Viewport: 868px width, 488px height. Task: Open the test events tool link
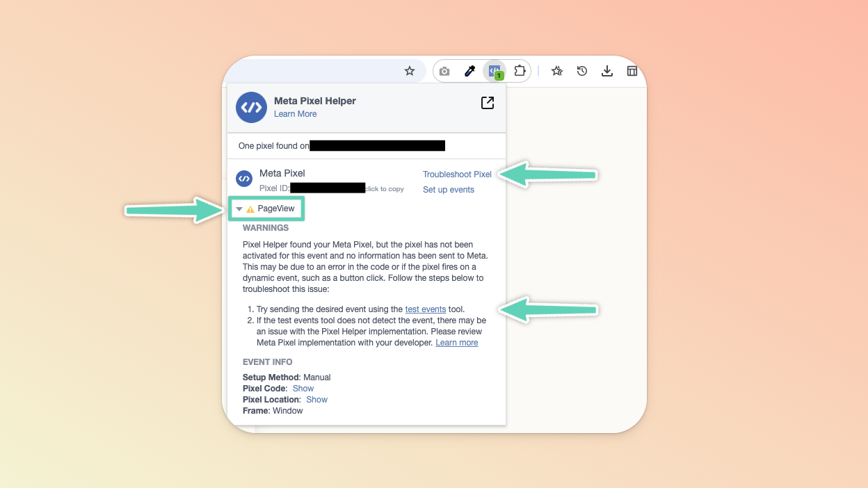426,309
